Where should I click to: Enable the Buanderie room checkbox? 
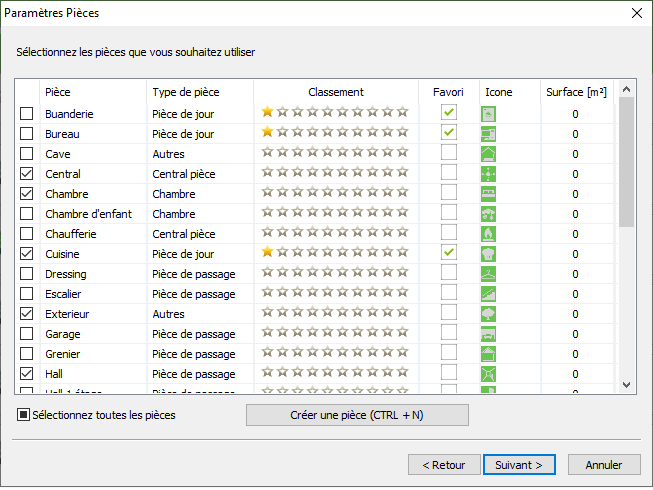[27, 114]
